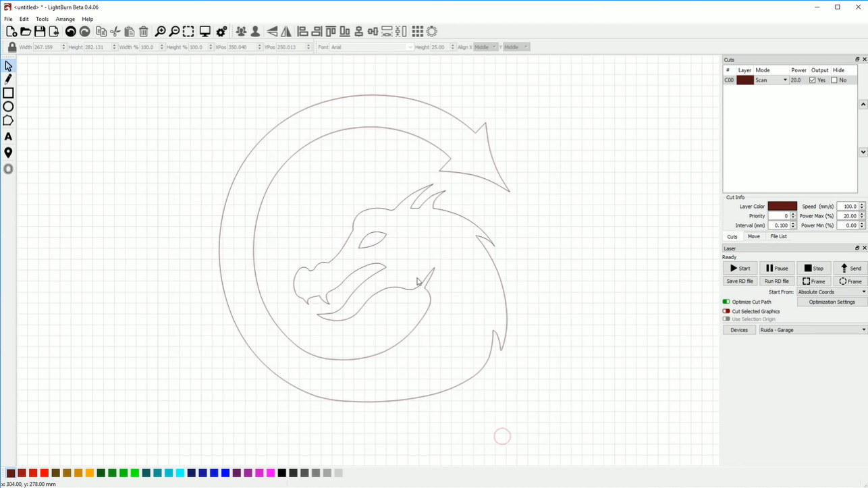Viewport: 868px width, 488px height.
Task: Toggle Cut Selected Graphics switch
Action: tap(726, 311)
